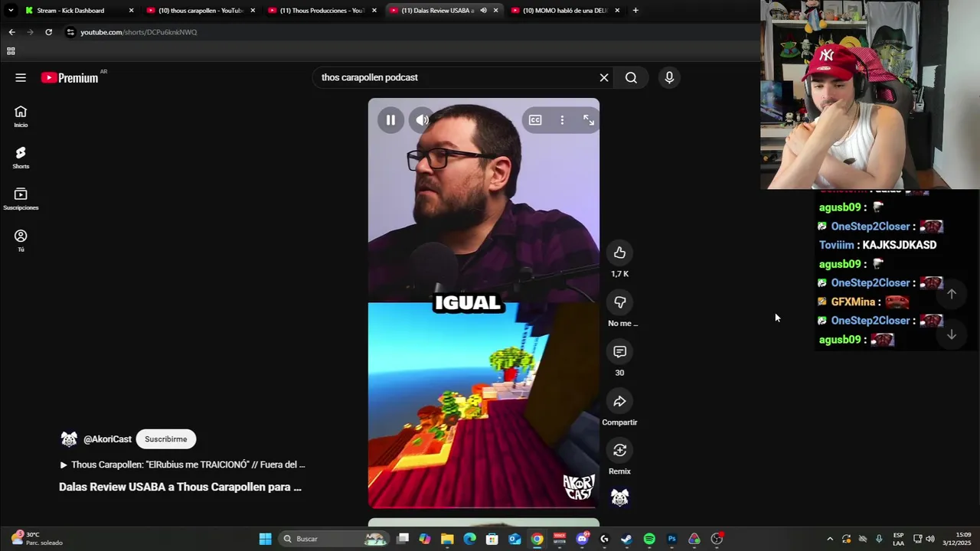Open Spotify from the taskbar
Image resolution: width=980 pixels, height=551 pixels.
tap(649, 539)
